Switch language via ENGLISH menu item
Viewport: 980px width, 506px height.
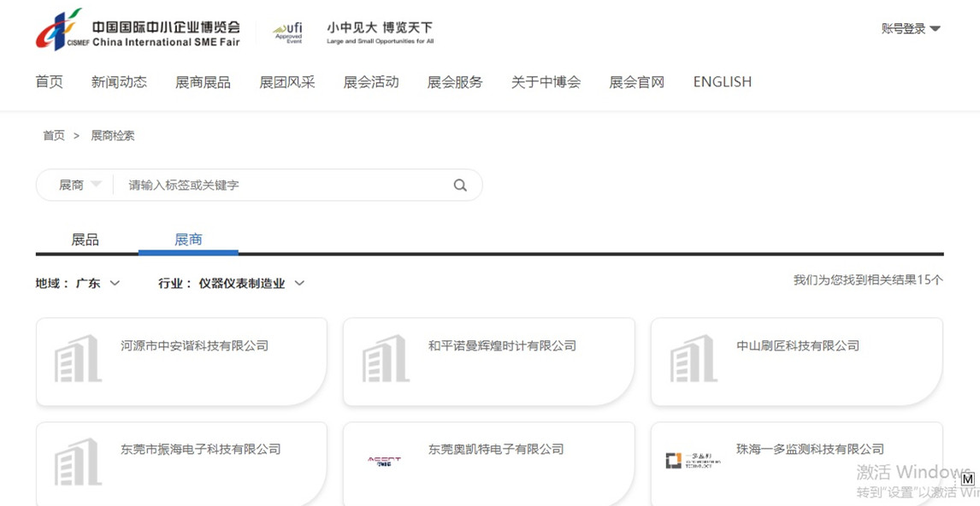click(722, 82)
